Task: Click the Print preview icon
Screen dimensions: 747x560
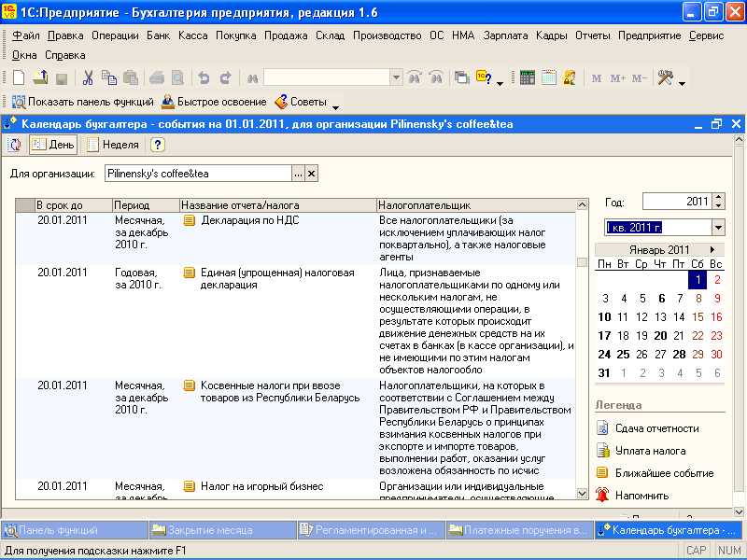Action: (177, 77)
